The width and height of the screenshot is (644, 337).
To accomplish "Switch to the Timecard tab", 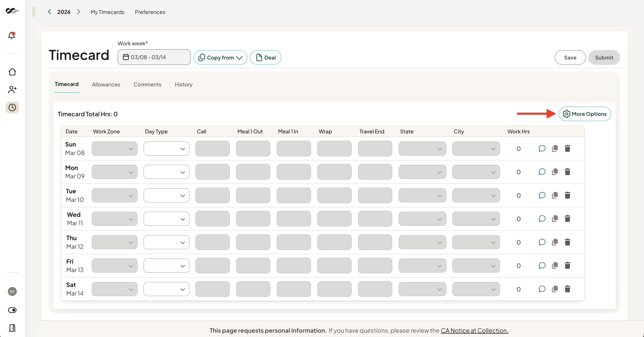I will [x=67, y=84].
